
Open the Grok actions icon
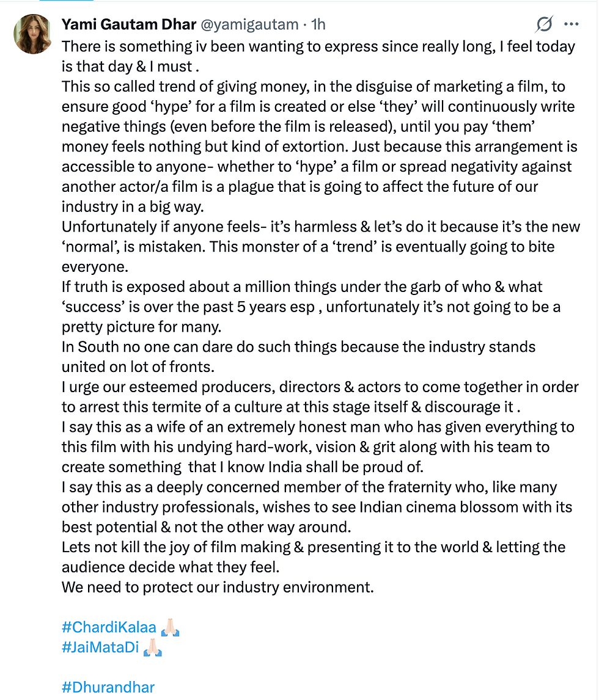(x=544, y=24)
